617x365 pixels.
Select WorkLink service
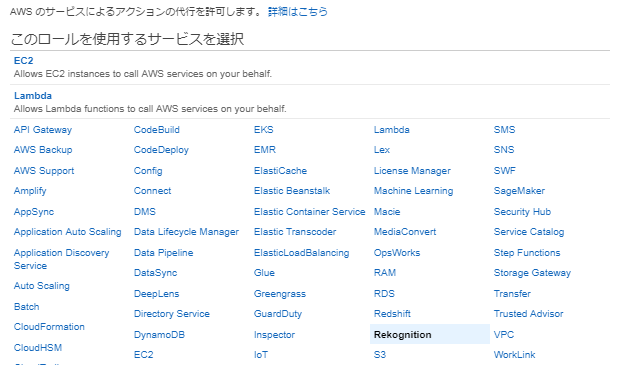(515, 355)
